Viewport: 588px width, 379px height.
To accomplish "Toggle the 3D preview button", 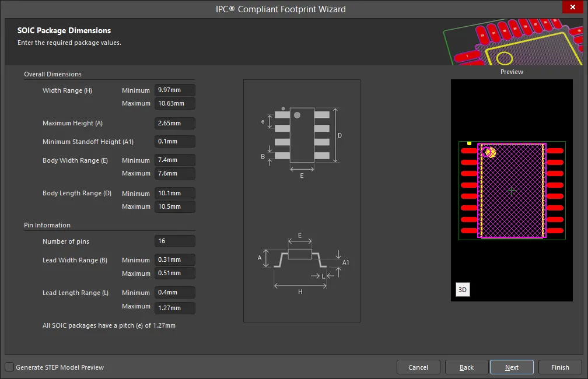I will 463,289.
